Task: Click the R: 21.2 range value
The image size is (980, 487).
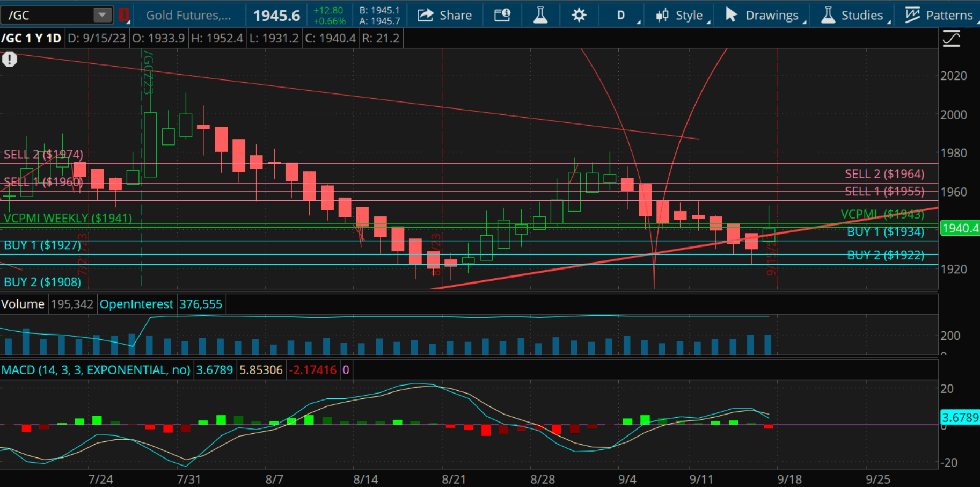Action: (381, 39)
